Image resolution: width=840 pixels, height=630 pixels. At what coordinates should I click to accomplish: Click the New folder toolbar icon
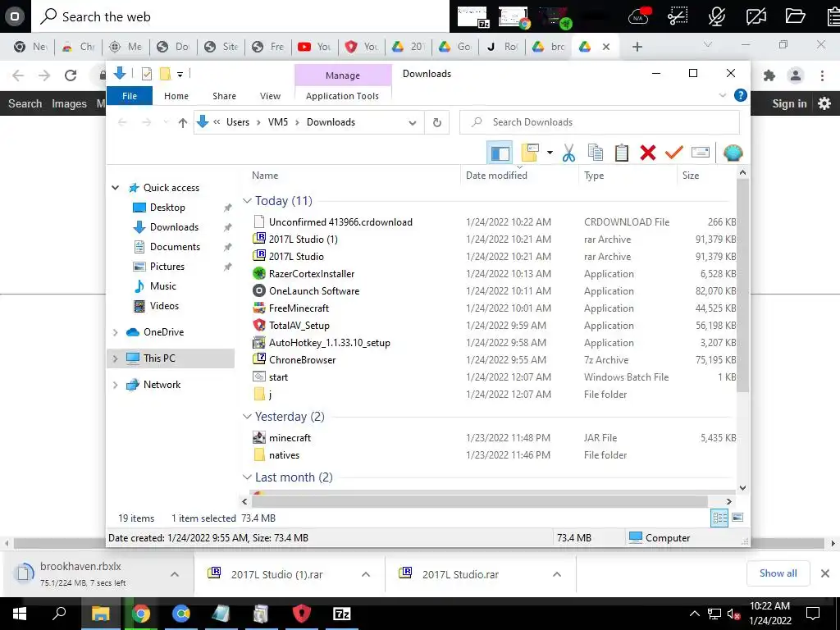(x=530, y=153)
